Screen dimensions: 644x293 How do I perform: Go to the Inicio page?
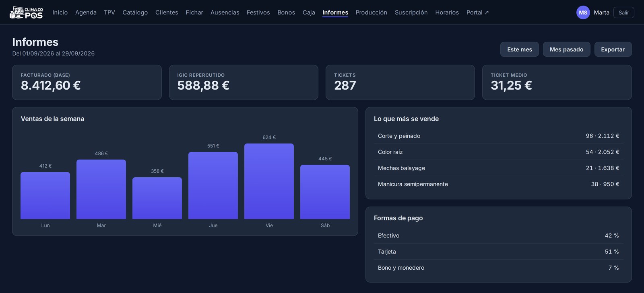pyautogui.click(x=60, y=12)
